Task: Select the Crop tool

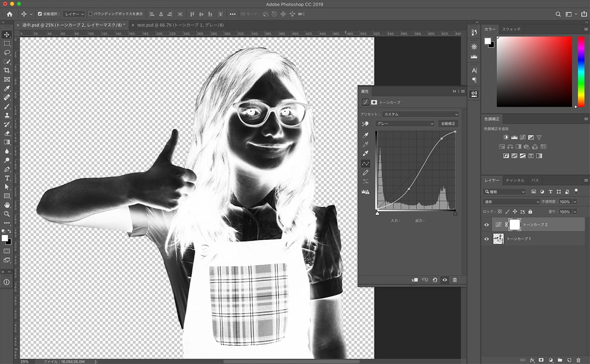Action: point(7,70)
